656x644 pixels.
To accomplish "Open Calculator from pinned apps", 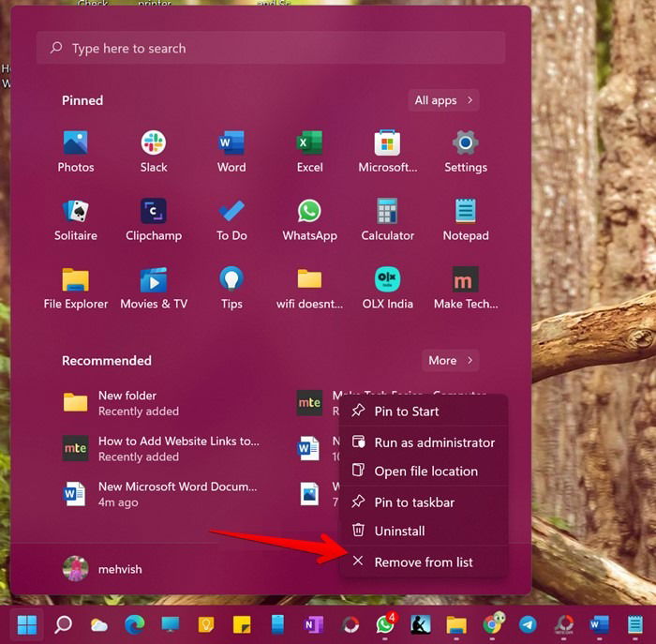I will [387, 219].
